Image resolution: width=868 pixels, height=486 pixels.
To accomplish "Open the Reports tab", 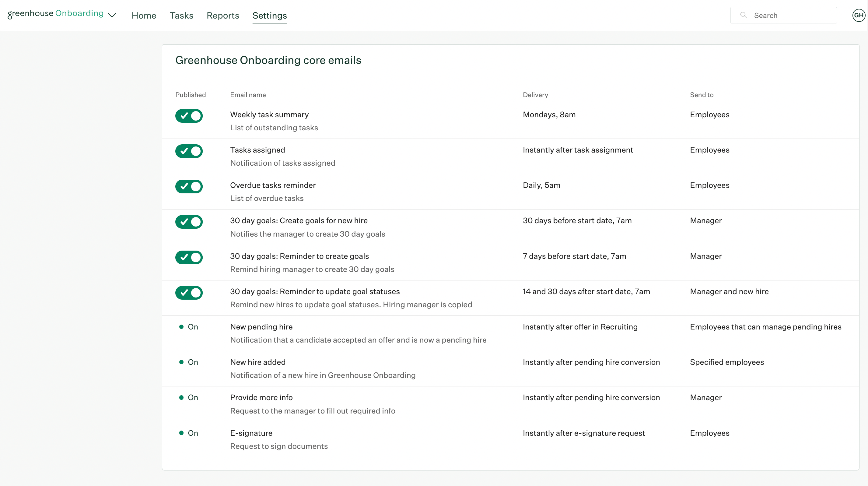I will 223,16.
